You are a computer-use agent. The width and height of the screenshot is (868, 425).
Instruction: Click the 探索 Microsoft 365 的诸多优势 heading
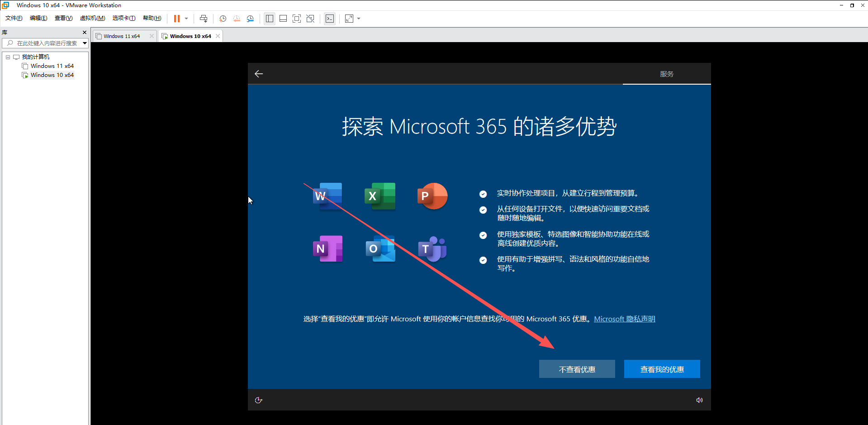coord(479,126)
